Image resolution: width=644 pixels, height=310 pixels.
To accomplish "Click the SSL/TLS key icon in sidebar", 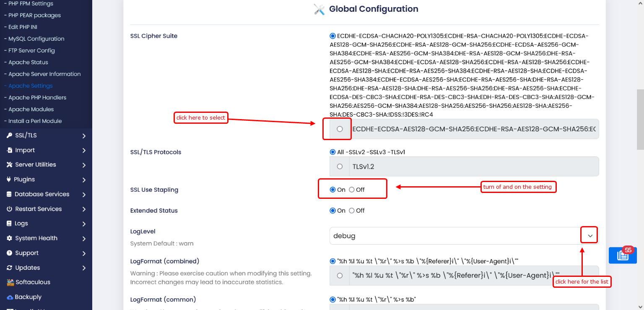I will [x=9, y=135].
